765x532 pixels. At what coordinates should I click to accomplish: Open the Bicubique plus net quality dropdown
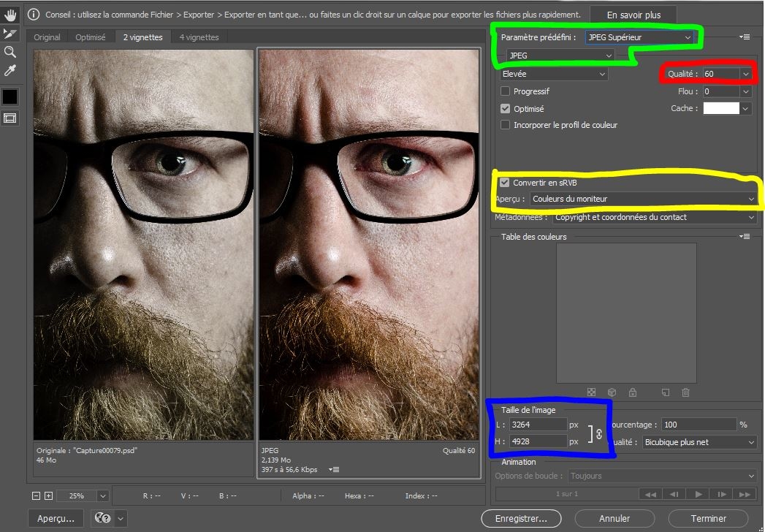coord(699,442)
